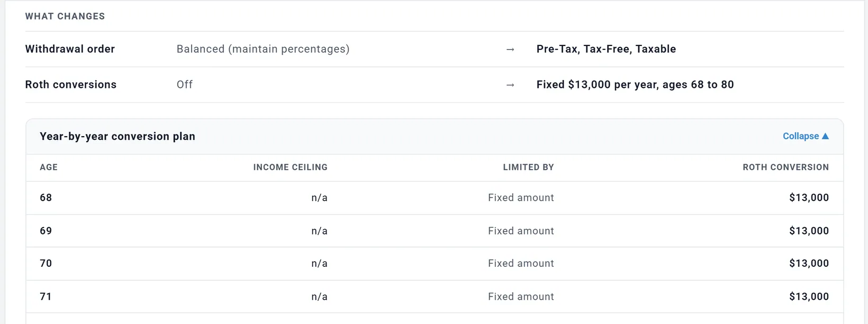
Task: Click the 'WHAT CHANGES' section label
Action: [x=65, y=16]
